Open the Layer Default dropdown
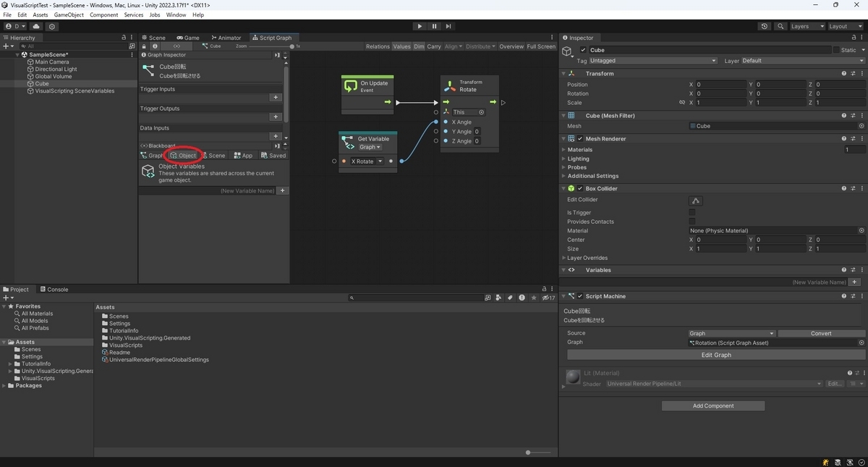 pyautogui.click(x=801, y=61)
